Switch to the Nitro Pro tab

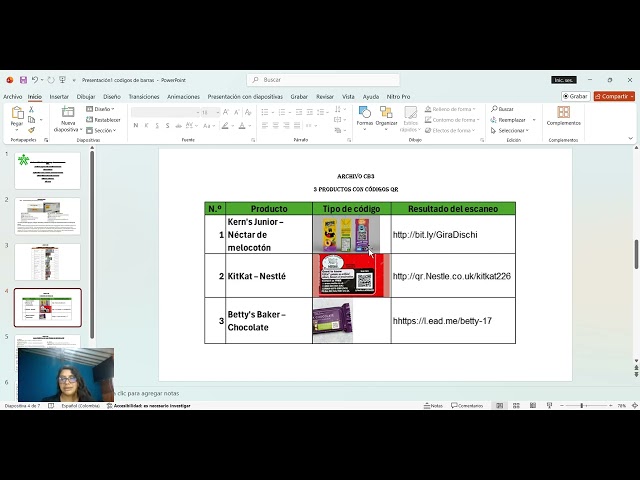398,97
